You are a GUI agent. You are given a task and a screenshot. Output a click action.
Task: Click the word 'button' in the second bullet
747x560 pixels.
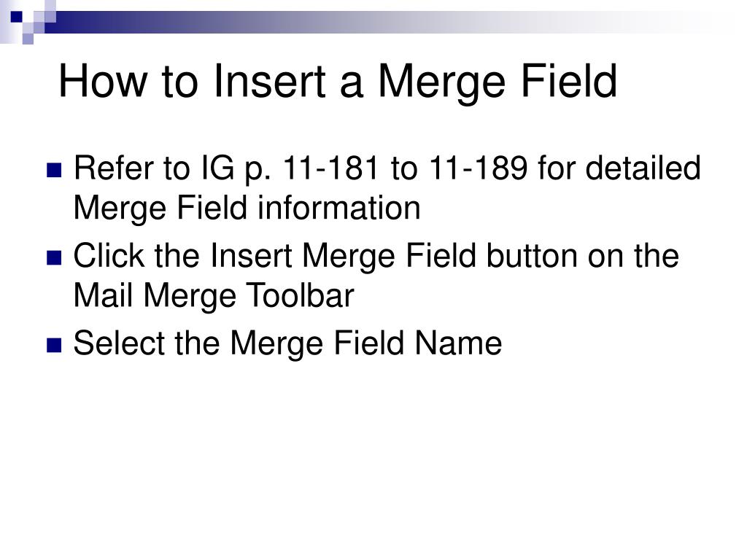532,256
